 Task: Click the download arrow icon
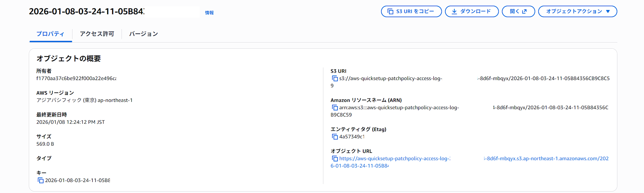click(454, 11)
